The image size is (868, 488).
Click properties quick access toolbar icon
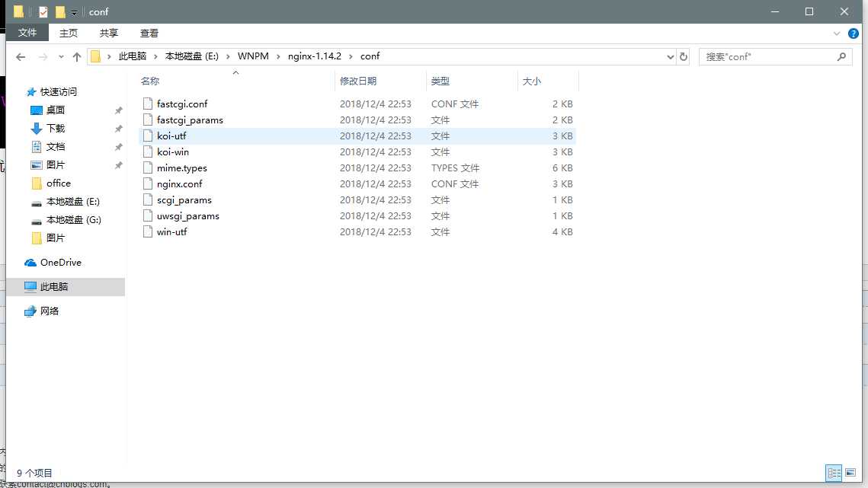[x=43, y=11]
